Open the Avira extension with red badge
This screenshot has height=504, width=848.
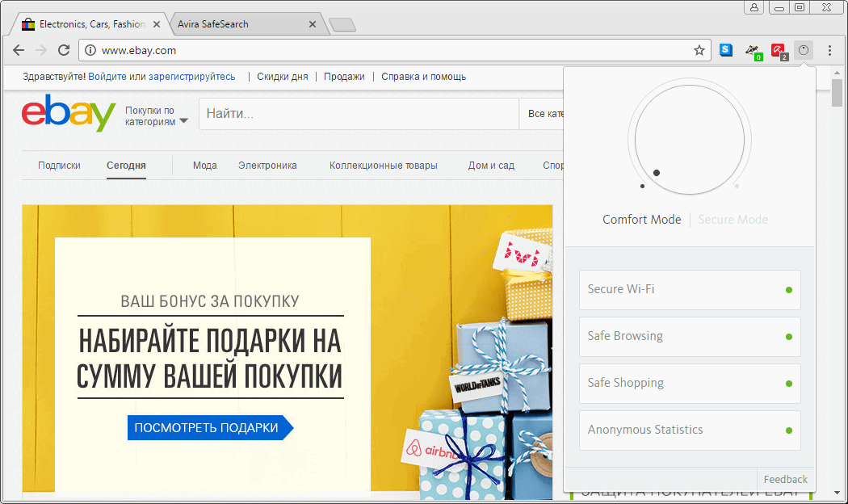[x=779, y=49]
